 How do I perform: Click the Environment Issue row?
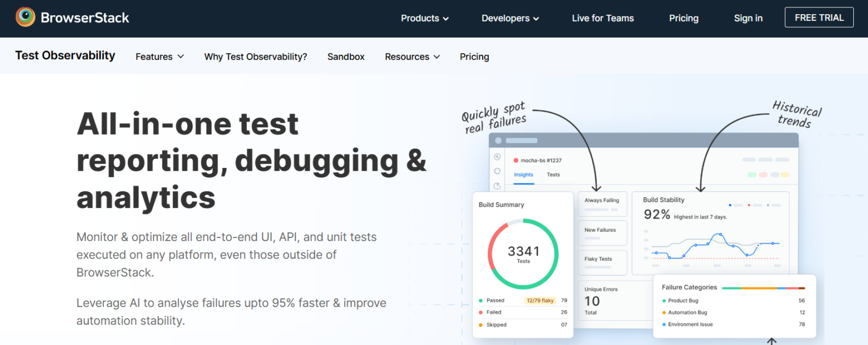734,325
